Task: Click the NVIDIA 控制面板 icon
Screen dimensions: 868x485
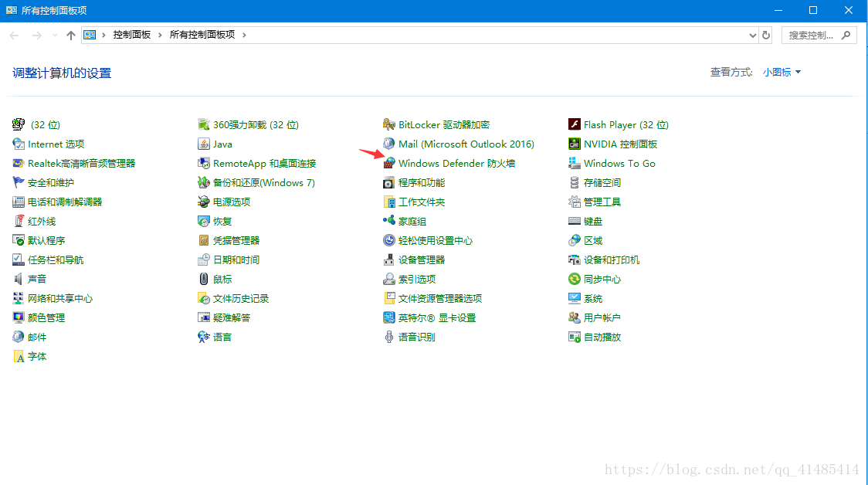Action: [x=575, y=144]
